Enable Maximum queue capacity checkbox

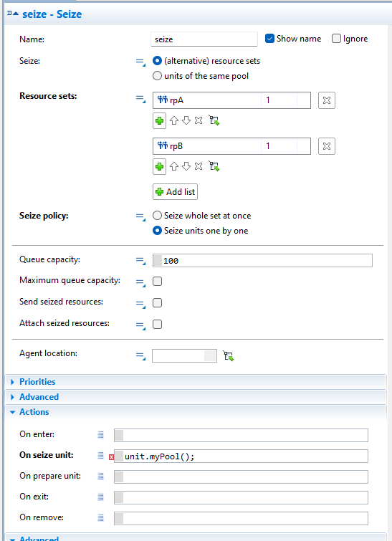click(158, 282)
